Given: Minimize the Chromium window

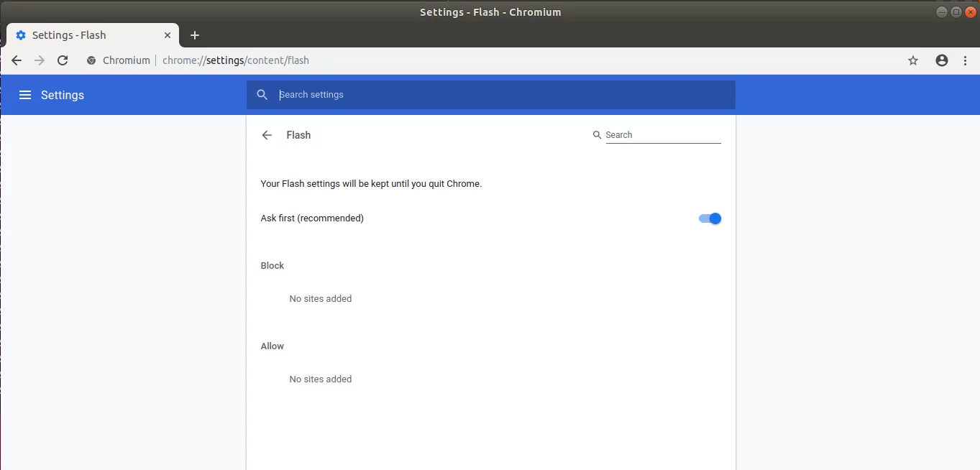Looking at the screenshot, I should (941, 11).
